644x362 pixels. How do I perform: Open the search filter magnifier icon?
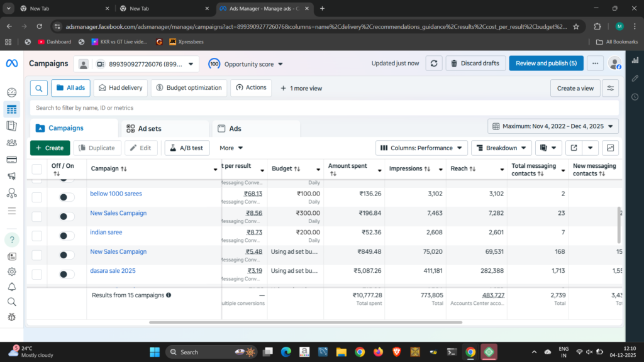pos(39,88)
